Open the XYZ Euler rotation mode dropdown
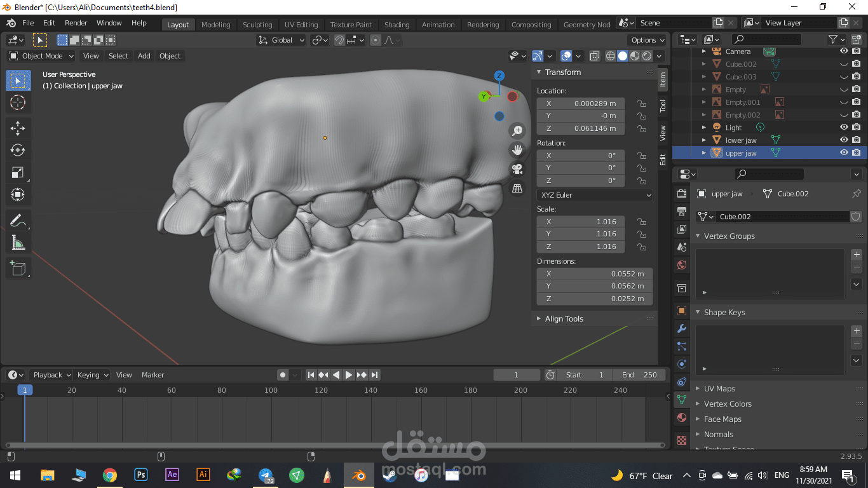 (x=595, y=195)
